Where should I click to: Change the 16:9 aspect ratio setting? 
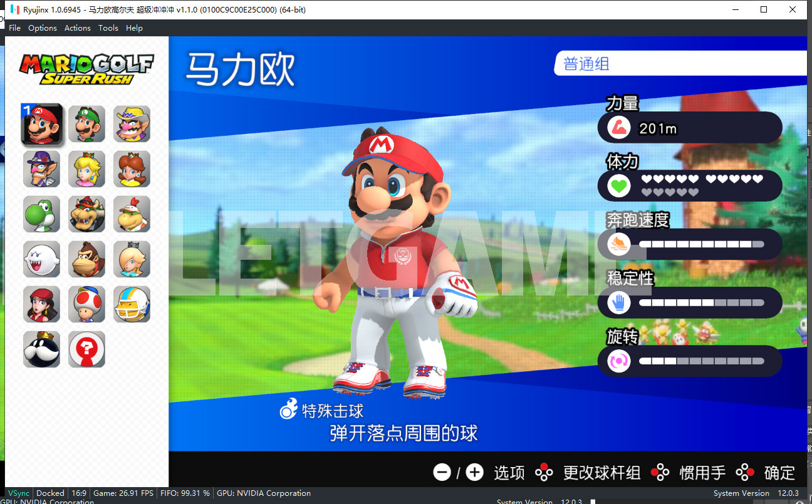pos(79,493)
